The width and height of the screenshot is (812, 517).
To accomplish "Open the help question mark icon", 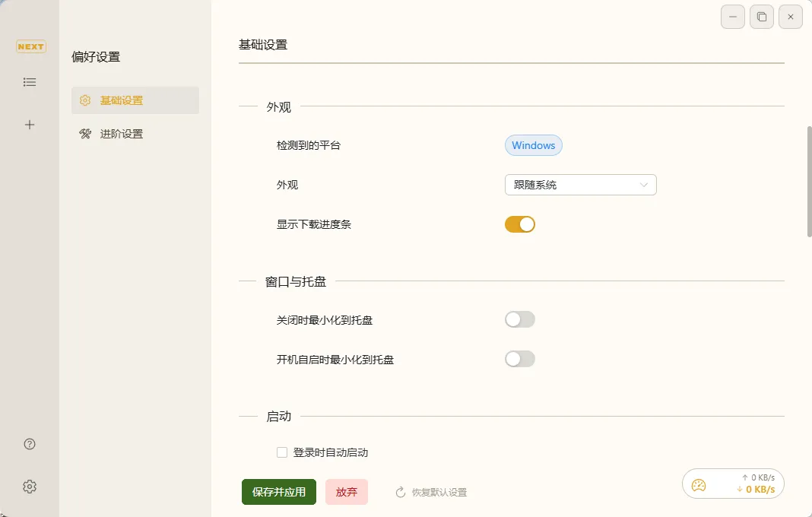I will [x=30, y=444].
